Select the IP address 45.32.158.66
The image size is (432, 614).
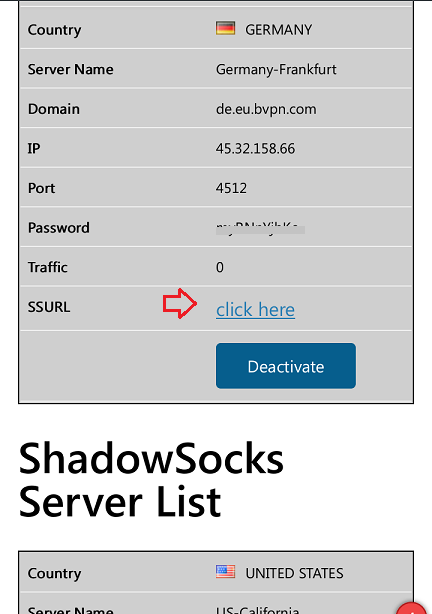(x=255, y=148)
